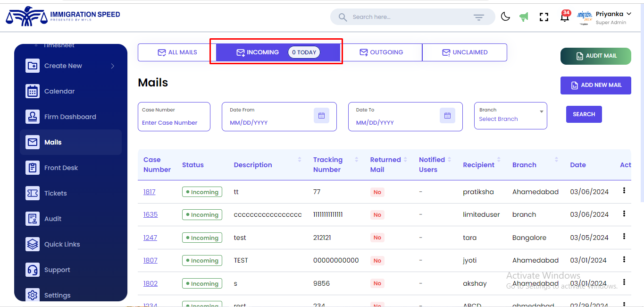Toggle the fullscreen view icon
Viewport: 644px width, 307px height.
[544, 17]
